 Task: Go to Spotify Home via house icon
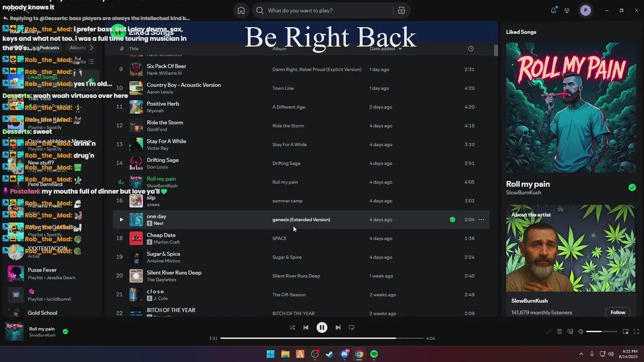[241, 11]
